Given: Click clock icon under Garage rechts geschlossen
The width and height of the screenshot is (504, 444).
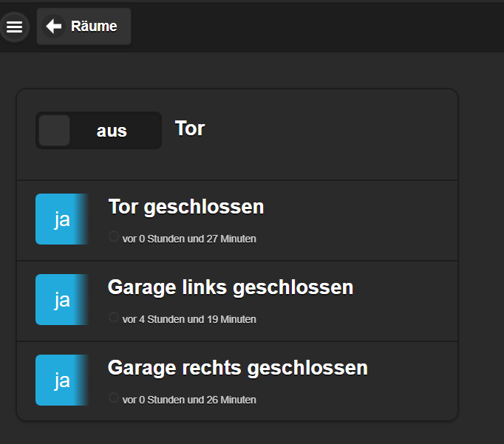Looking at the screenshot, I should point(113,397).
